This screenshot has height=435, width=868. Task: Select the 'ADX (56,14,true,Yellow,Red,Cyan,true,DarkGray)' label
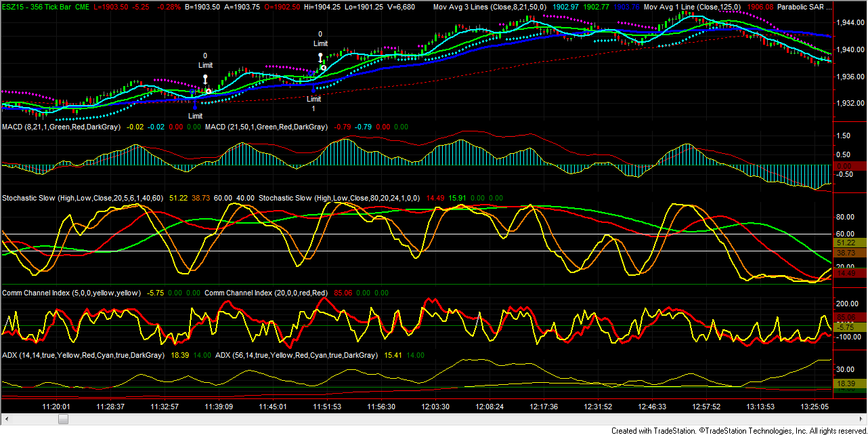[296, 355]
